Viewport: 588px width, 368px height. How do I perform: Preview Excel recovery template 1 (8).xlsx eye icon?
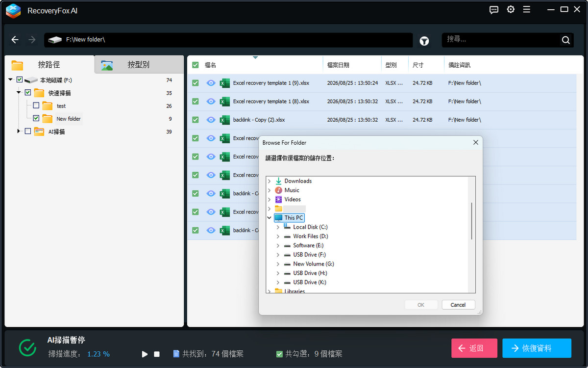211,101
